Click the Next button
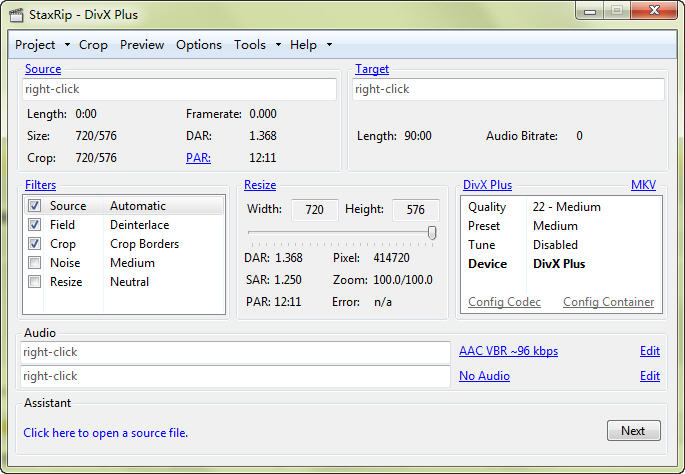 [633, 430]
